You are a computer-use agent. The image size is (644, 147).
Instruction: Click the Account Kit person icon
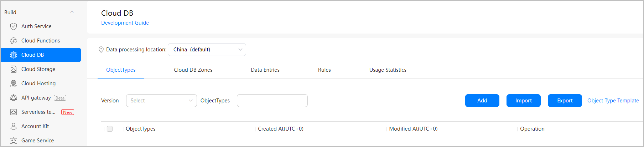(14, 126)
